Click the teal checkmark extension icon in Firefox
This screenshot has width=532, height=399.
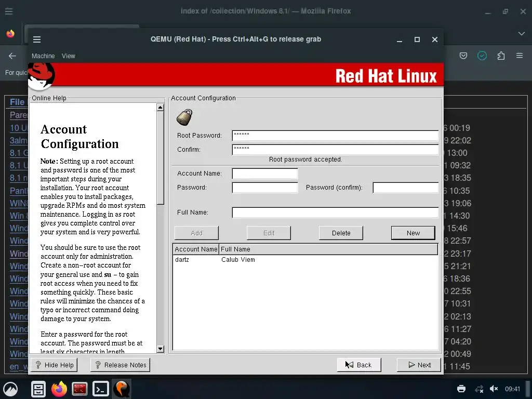pyautogui.click(x=482, y=56)
